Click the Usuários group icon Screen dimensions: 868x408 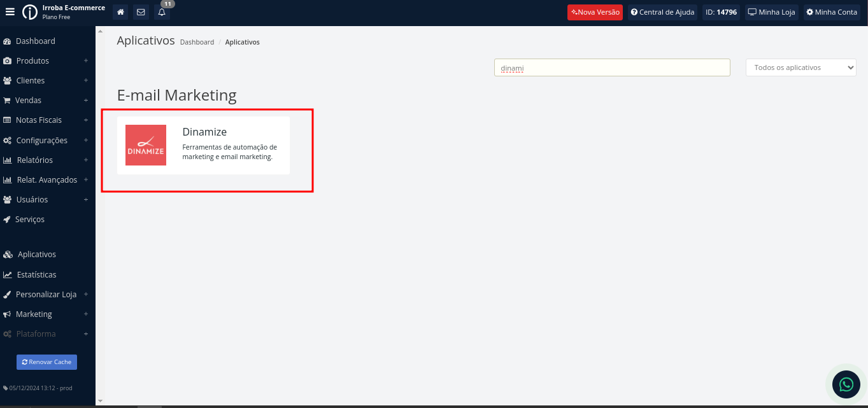tap(8, 200)
